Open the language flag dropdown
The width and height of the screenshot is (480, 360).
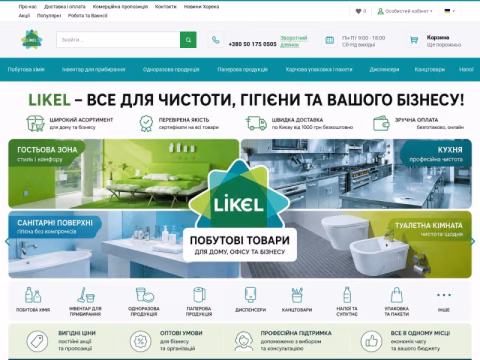click(x=449, y=11)
